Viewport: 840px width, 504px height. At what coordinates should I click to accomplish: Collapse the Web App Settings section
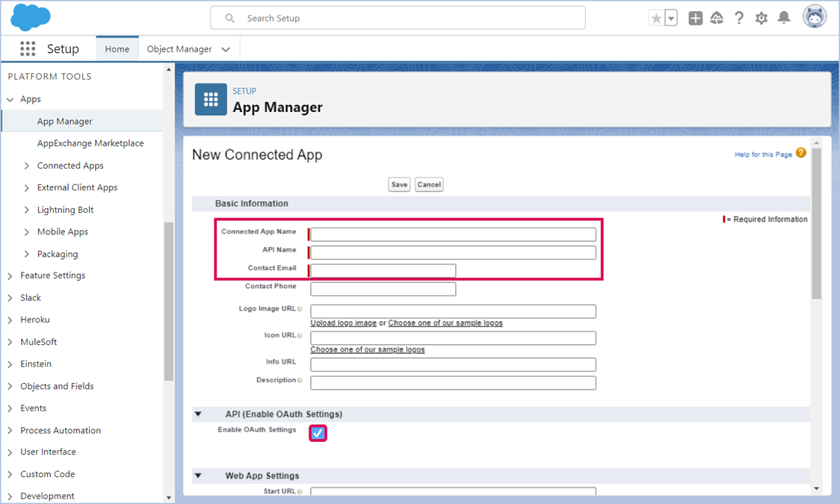point(198,476)
